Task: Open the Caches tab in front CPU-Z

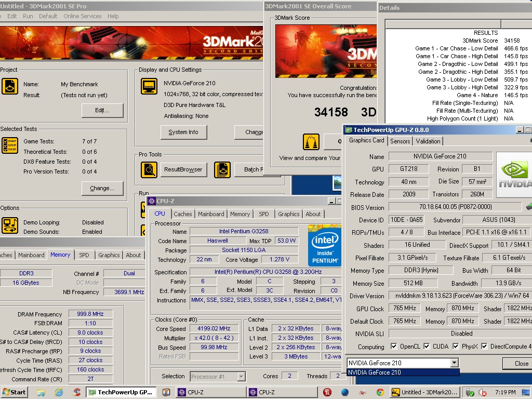Action: click(182, 214)
